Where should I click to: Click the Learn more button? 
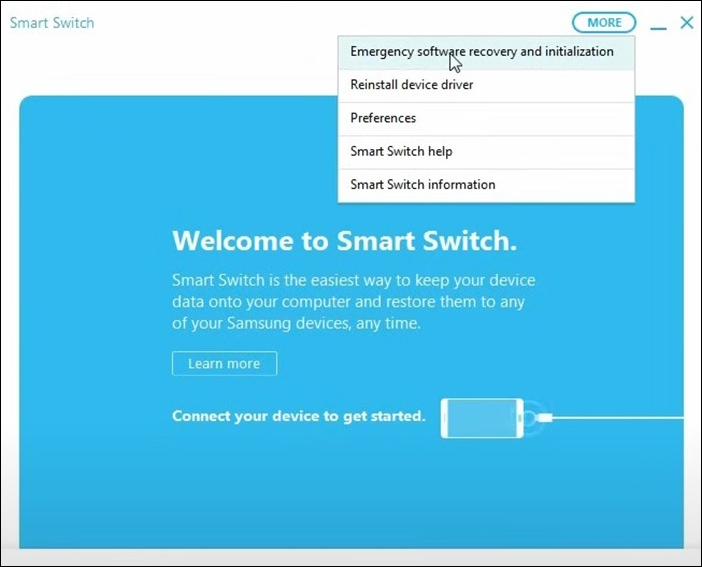(x=224, y=364)
